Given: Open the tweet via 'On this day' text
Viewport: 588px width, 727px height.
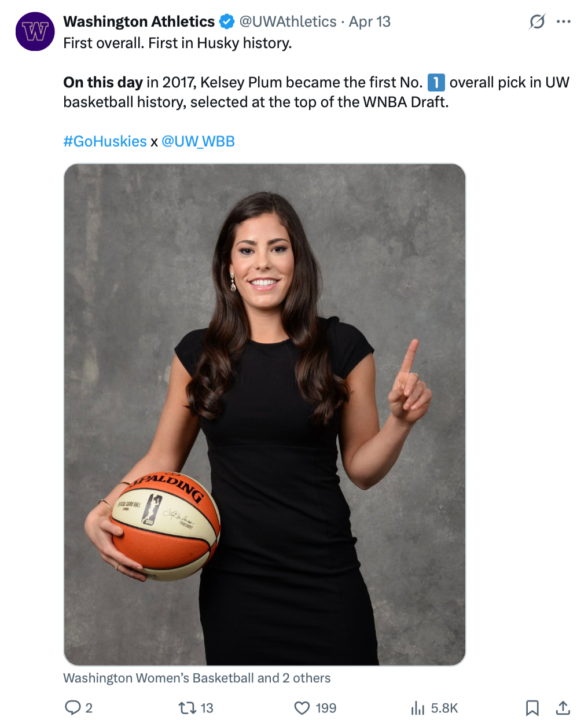Looking at the screenshot, I should coord(103,83).
